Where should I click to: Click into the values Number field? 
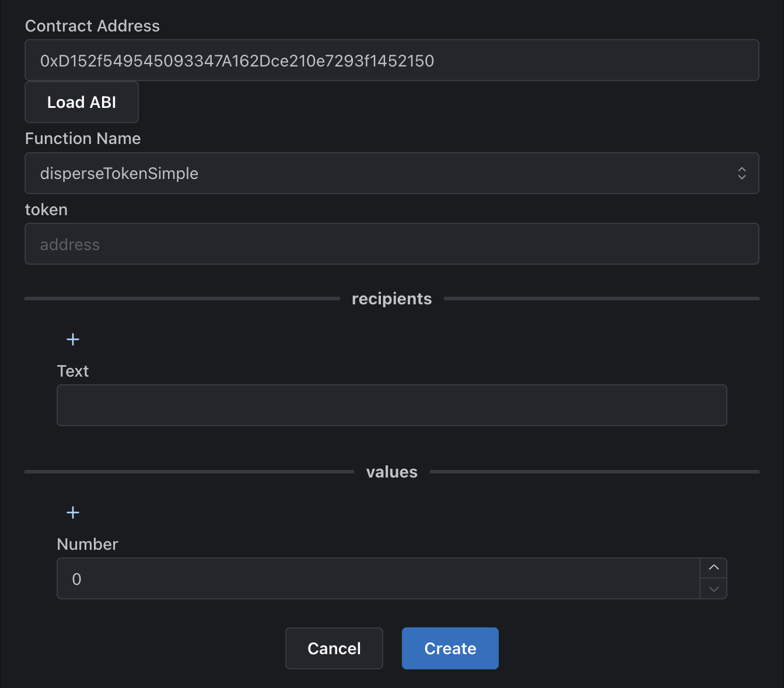[x=378, y=579]
